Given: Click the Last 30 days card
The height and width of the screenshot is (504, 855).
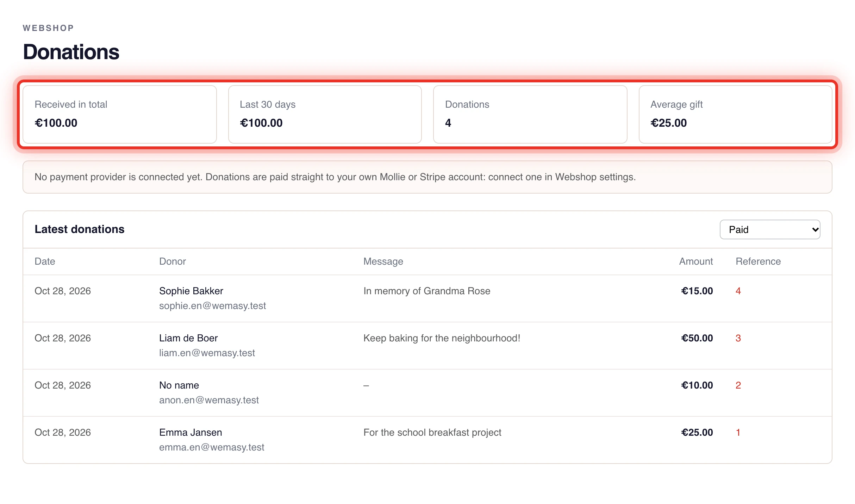Looking at the screenshot, I should pyautogui.click(x=325, y=114).
